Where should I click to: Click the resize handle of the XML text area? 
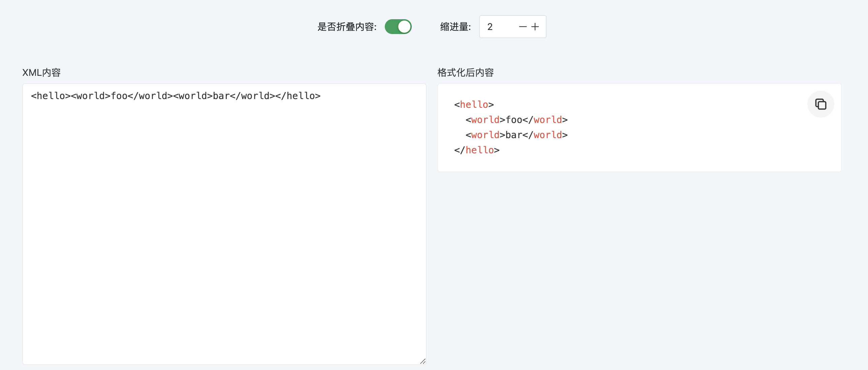click(423, 361)
